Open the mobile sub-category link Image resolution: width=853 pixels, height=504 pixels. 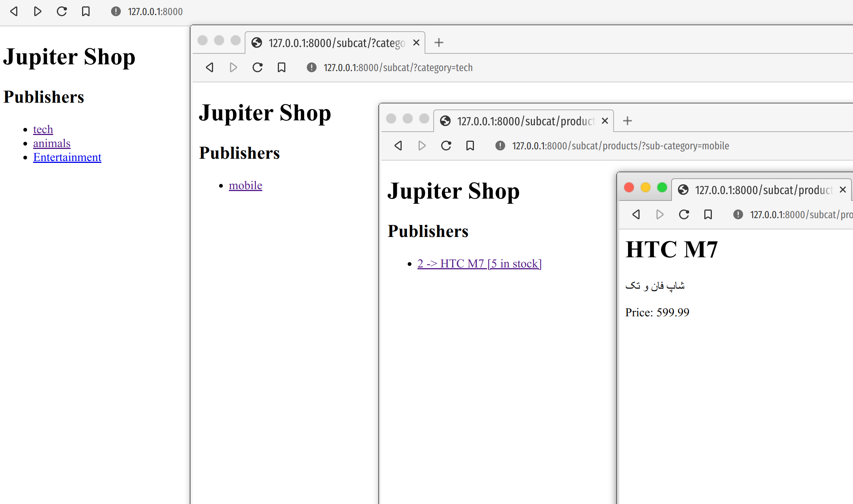[245, 185]
